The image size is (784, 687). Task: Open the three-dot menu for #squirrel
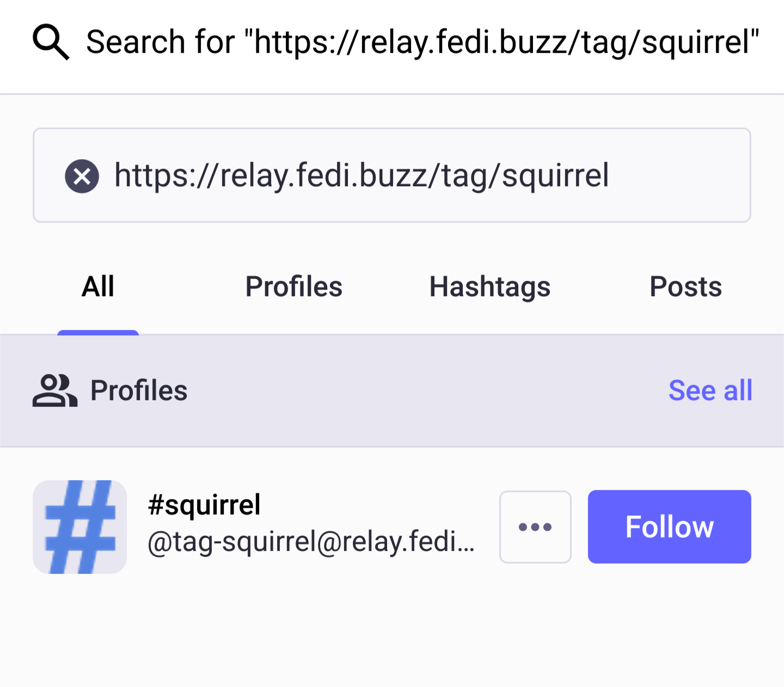535,527
